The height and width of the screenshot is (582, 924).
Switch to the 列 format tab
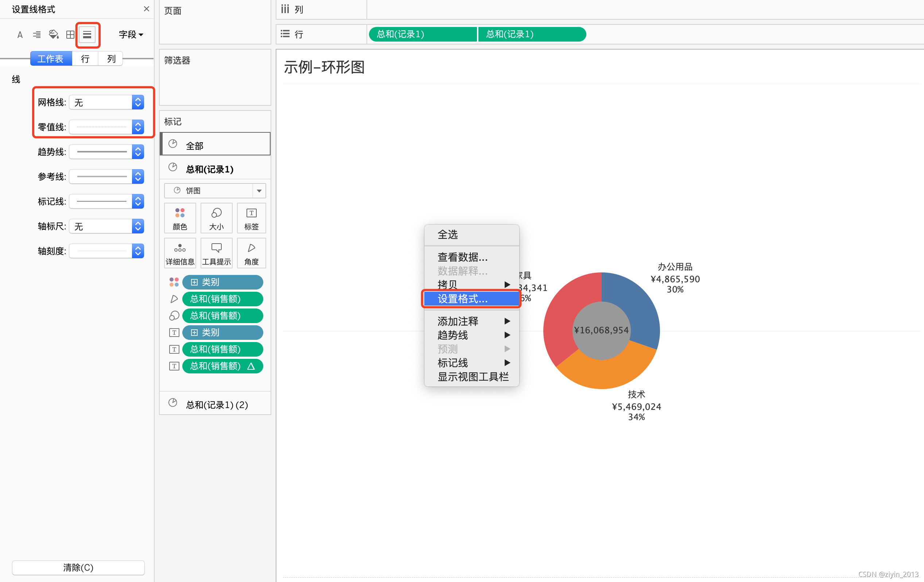click(x=111, y=59)
